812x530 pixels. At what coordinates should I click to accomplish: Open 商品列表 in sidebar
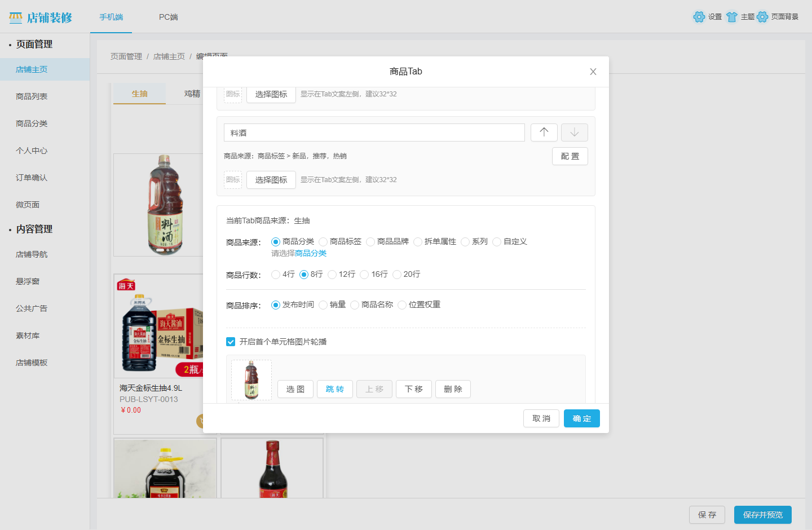pos(45,96)
